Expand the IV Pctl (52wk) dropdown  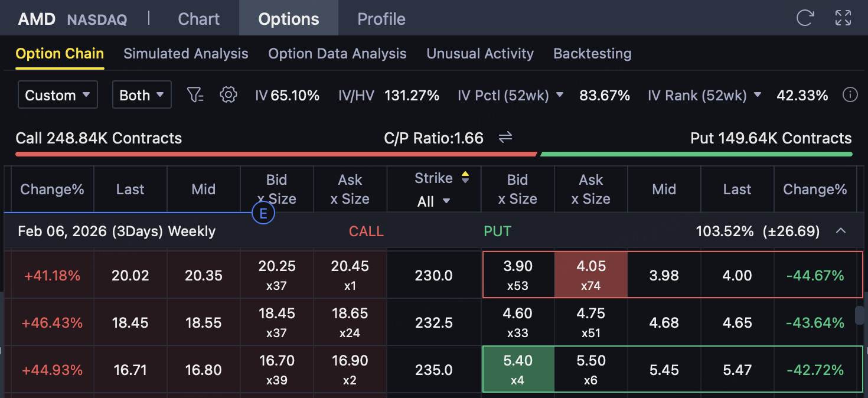(x=560, y=95)
